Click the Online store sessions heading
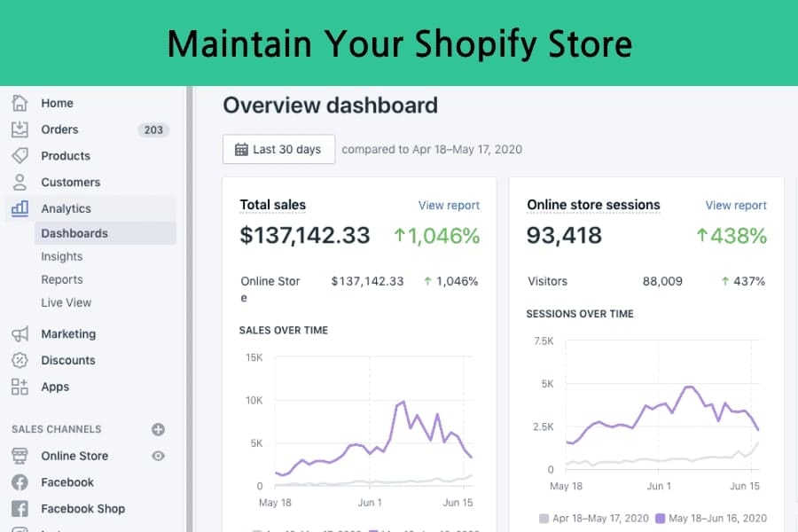Viewport: 798px width, 532px height. click(x=593, y=205)
